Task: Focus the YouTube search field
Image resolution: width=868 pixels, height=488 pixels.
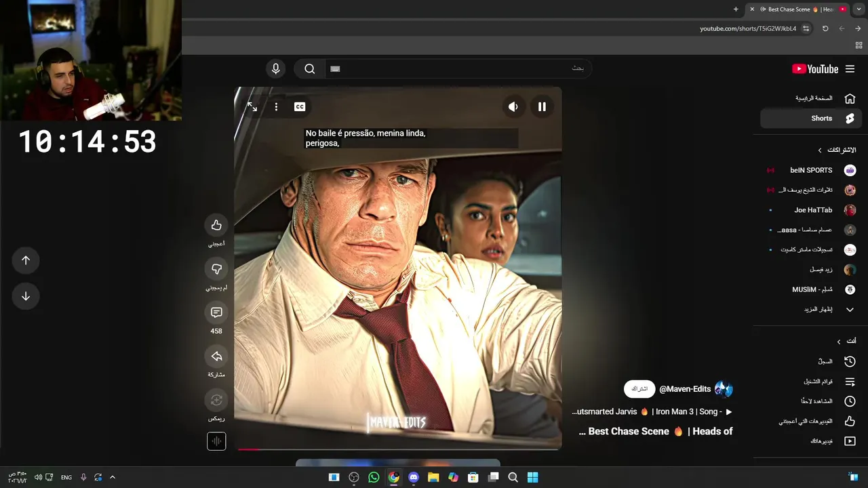Action: 458,68
